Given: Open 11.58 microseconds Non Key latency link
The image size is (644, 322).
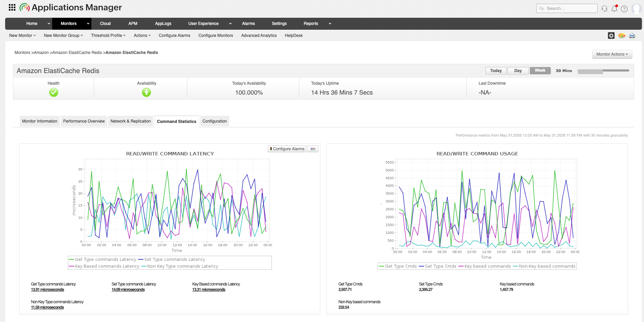Looking at the screenshot, I should (47, 307).
